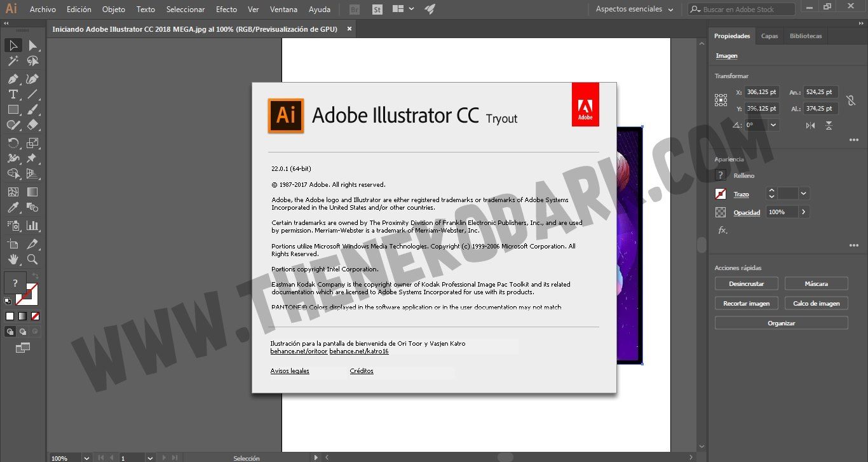The width and height of the screenshot is (868, 462).
Task: Select the Direct Selection tool
Action: (x=32, y=45)
